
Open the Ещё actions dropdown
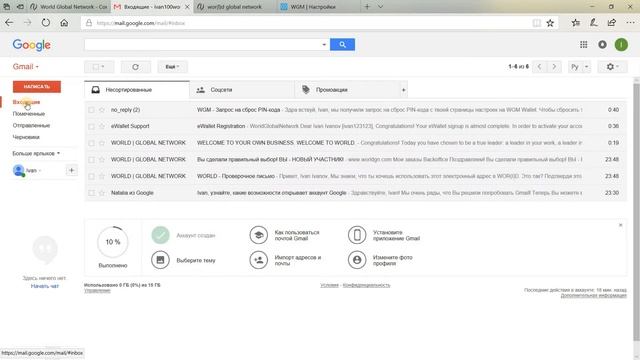click(x=172, y=67)
